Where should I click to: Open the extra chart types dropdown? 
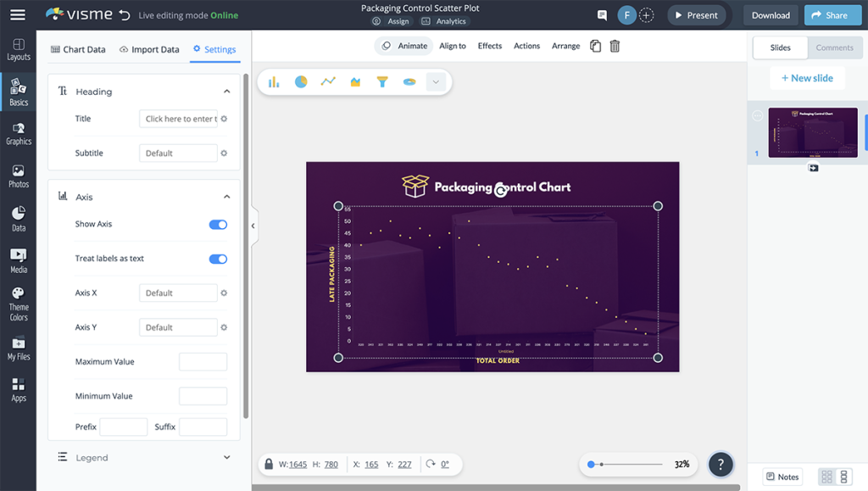coord(435,81)
